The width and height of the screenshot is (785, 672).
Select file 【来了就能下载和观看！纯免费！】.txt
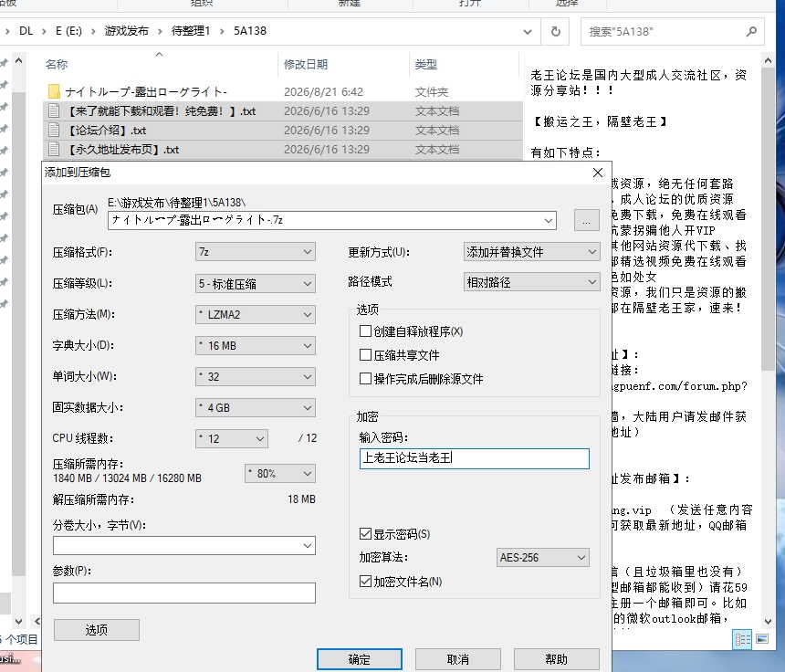pyautogui.click(x=283, y=110)
